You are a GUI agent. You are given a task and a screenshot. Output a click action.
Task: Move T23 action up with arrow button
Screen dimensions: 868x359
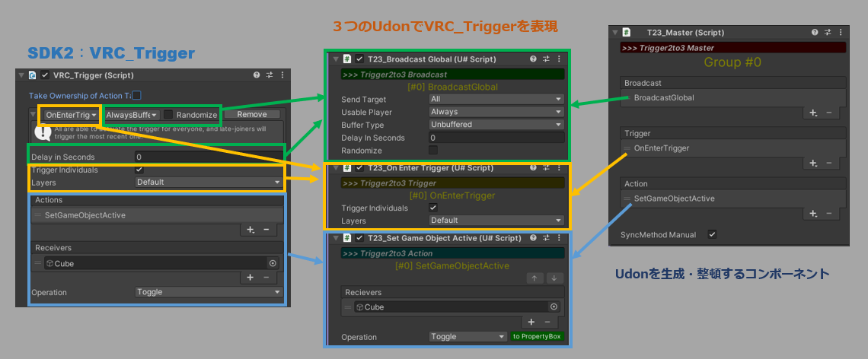(x=535, y=278)
